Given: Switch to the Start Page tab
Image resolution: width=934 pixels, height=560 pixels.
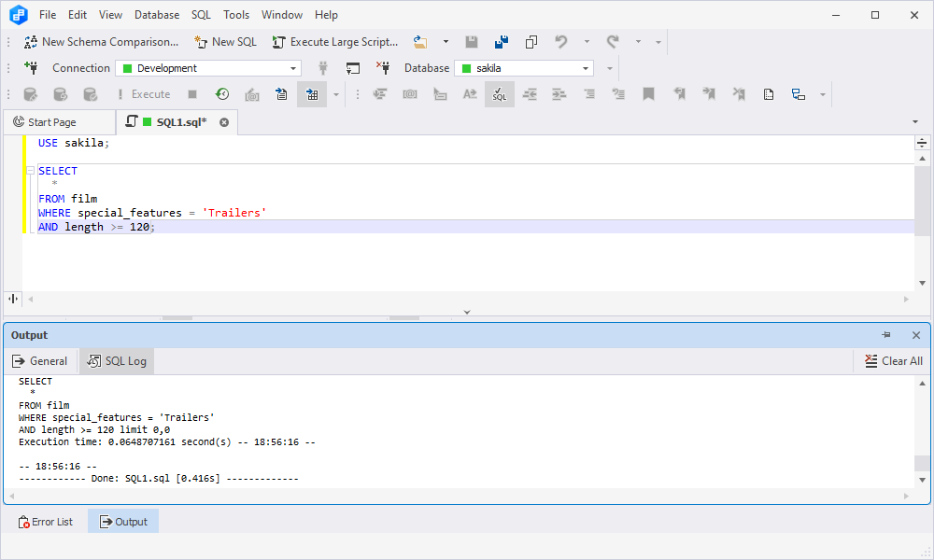Looking at the screenshot, I should coord(60,122).
